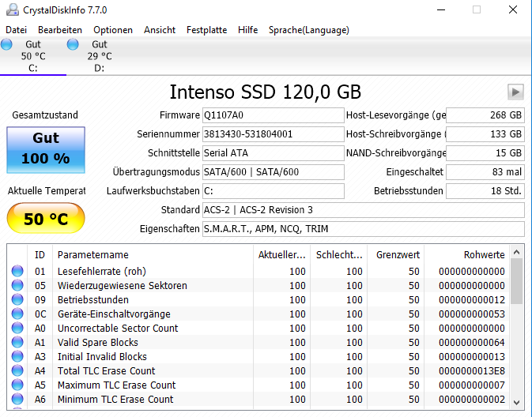Image resolution: width=532 pixels, height=417 pixels.
Task: Click the scroll up arrow of attribute list
Action: 516,252
